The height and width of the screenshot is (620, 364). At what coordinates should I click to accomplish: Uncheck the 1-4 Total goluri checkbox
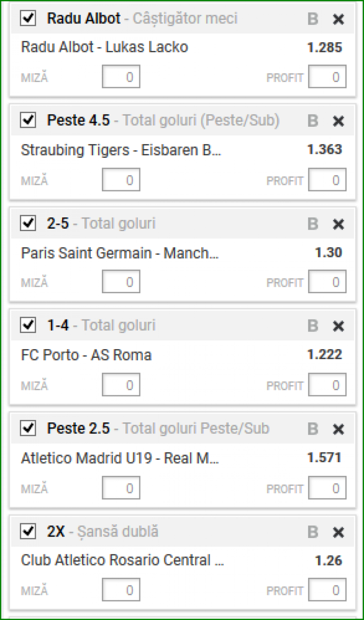click(x=28, y=325)
